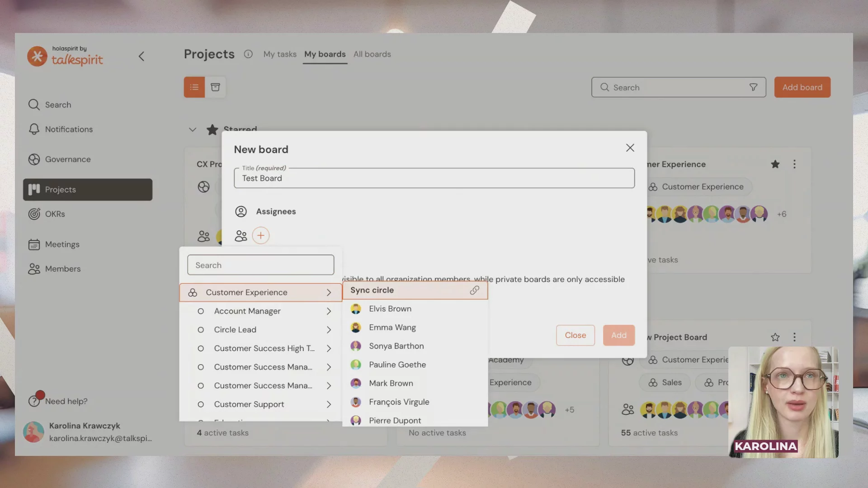Screen dimensions: 868x488
Task: Select Projects in the sidebar
Action: 88,190
